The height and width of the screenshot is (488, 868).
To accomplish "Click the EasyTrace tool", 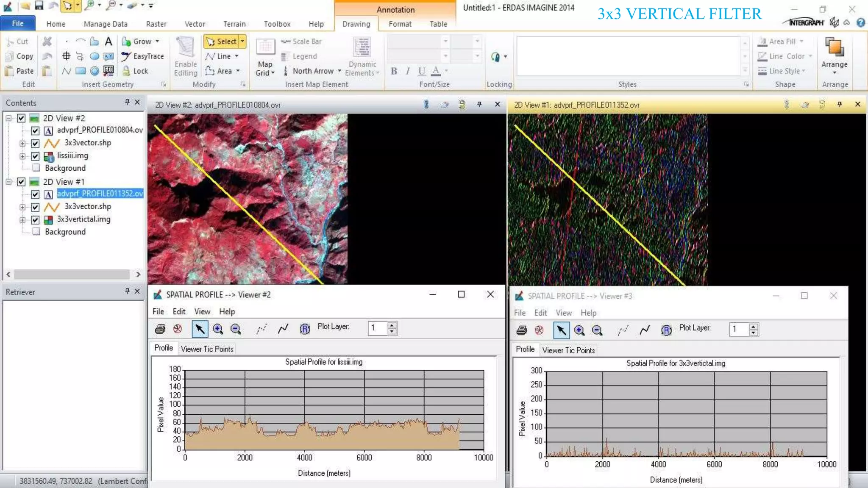I will click(142, 56).
